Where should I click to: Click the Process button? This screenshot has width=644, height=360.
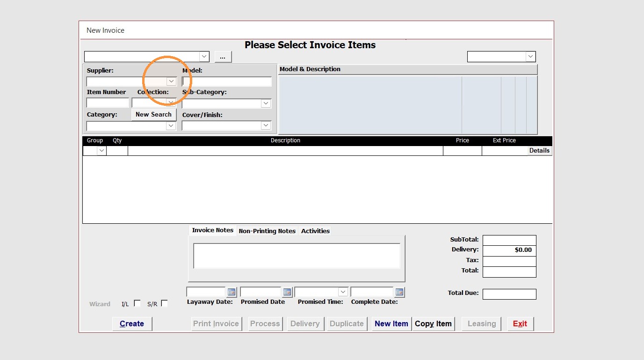(x=265, y=323)
